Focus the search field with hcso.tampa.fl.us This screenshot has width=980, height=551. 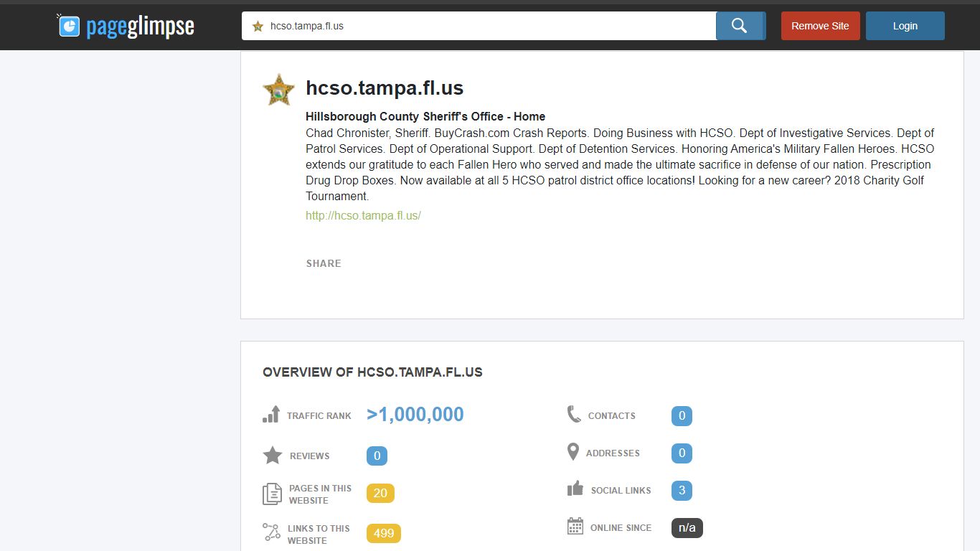[479, 26]
